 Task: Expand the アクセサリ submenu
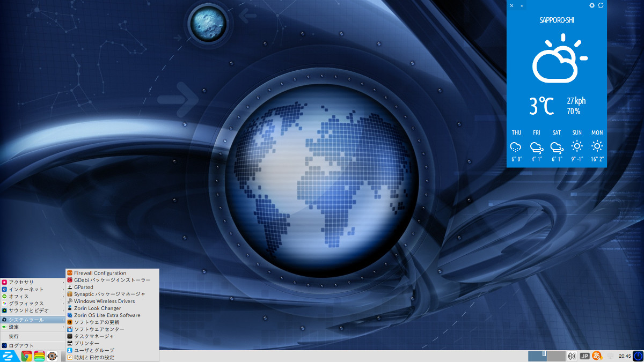tap(33, 282)
